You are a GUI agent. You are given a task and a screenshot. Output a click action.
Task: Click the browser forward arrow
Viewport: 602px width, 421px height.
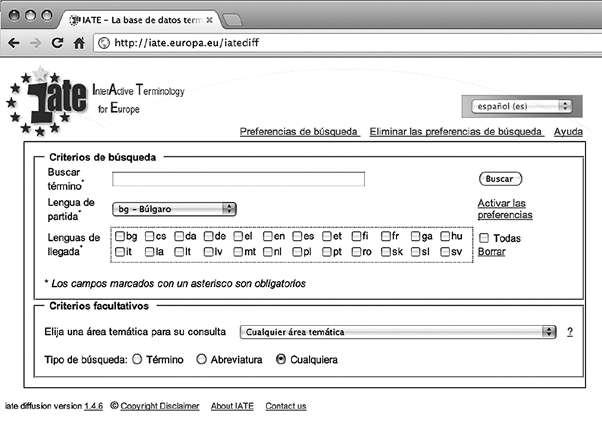point(35,43)
